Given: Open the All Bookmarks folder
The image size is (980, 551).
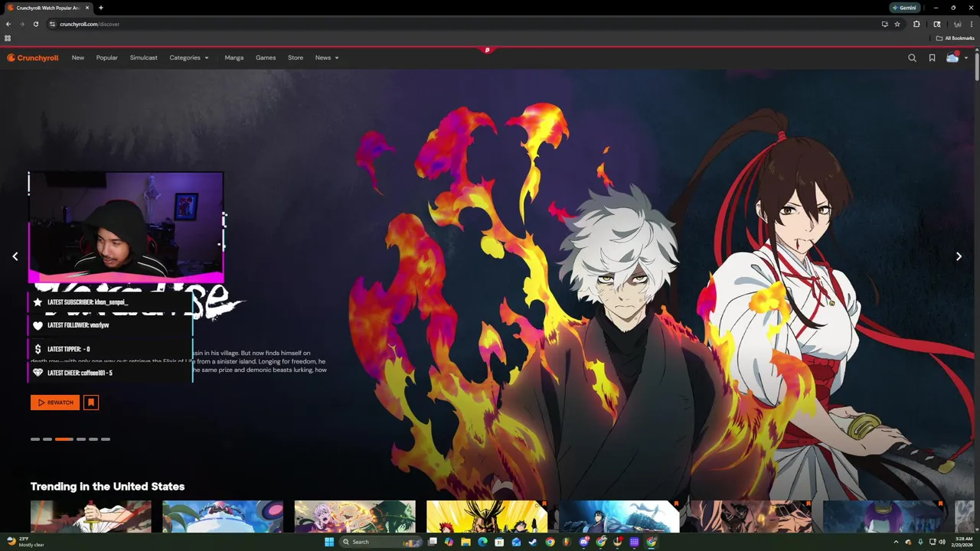Looking at the screenshot, I should 955,38.
